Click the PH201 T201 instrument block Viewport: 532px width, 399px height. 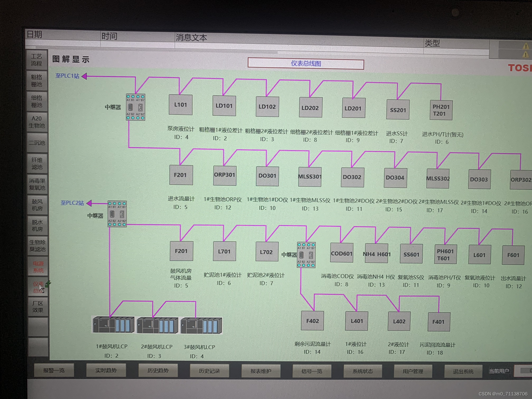click(441, 110)
